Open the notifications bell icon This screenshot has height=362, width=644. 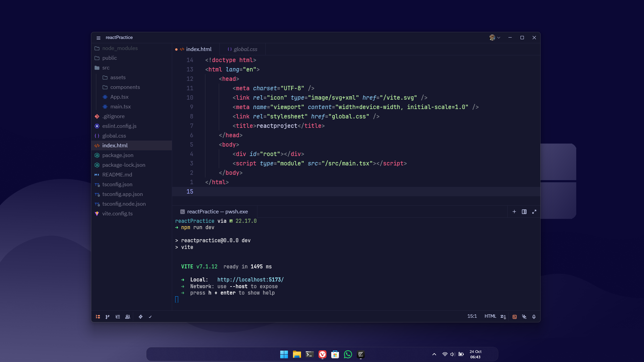pos(534,317)
